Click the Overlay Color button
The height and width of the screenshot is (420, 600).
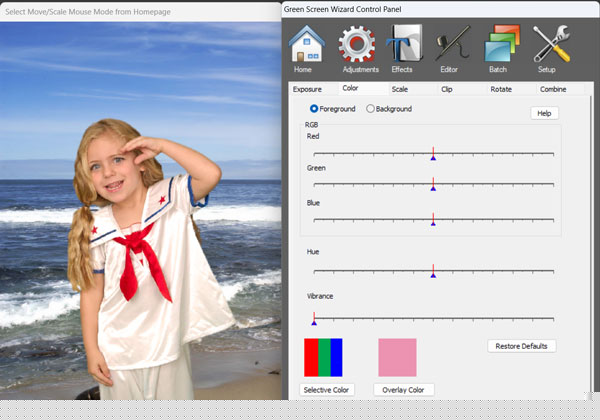(x=403, y=390)
